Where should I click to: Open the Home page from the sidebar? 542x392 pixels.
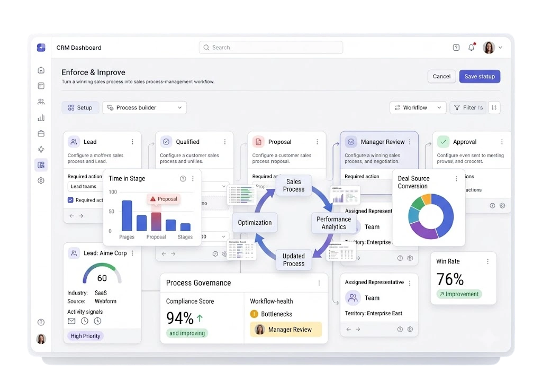point(41,70)
